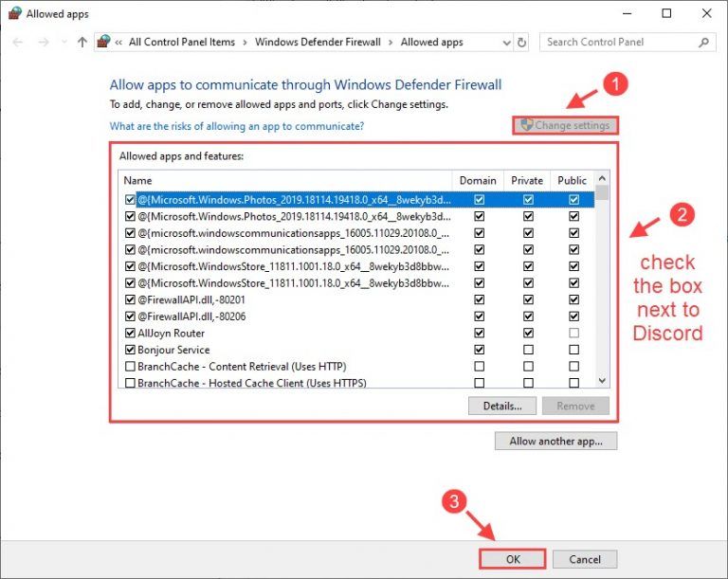Click the shield Change settings button
The image size is (728, 579).
tap(565, 125)
